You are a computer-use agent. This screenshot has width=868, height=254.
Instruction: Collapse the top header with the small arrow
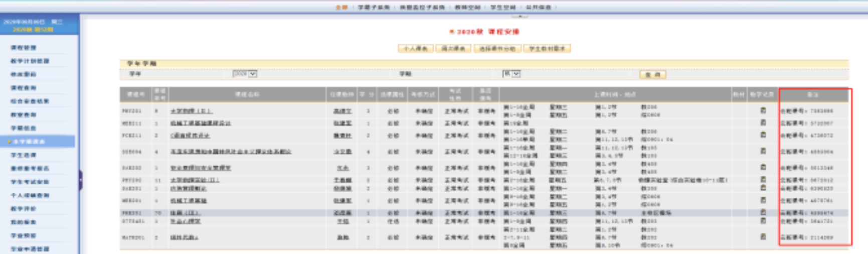519,16
